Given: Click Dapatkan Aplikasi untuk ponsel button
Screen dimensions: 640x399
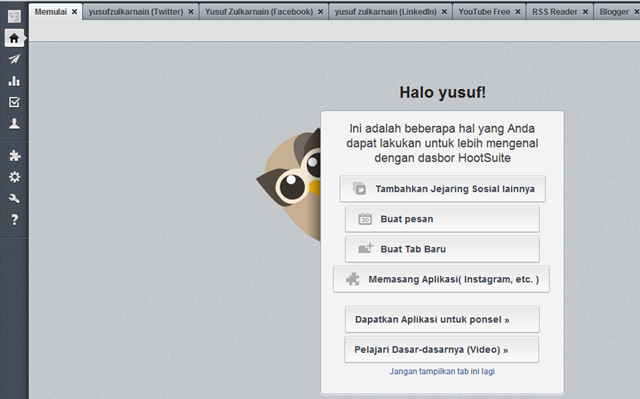Looking at the screenshot, I should 442,319.
